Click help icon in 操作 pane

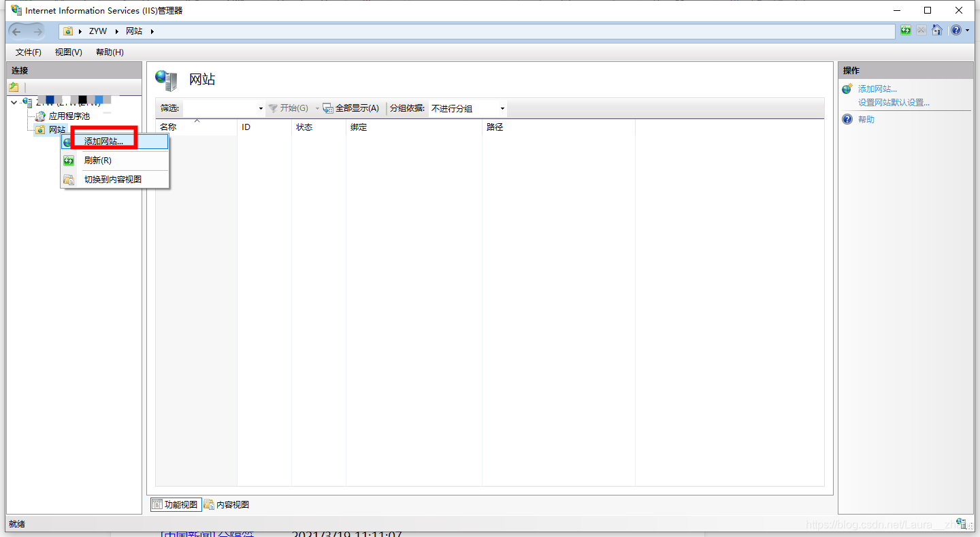click(x=847, y=119)
